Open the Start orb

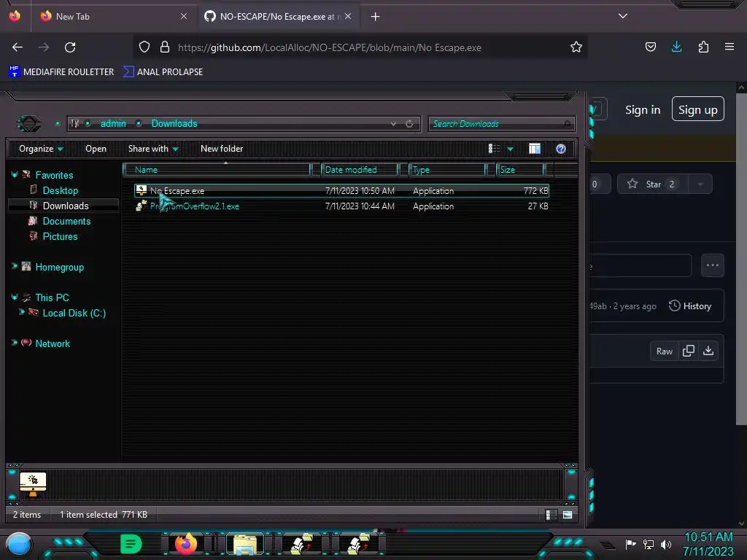pyautogui.click(x=19, y=545)
